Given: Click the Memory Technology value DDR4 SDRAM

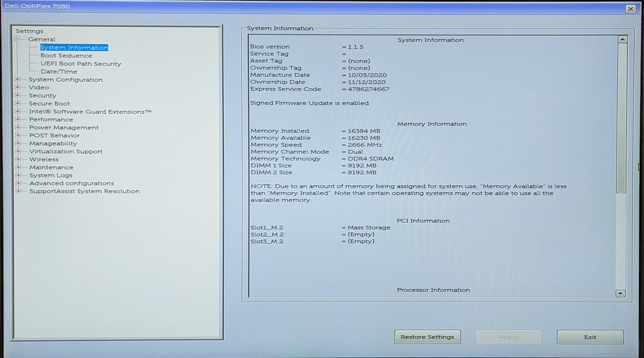Looking at the screenshot, I should click(371, 159).
